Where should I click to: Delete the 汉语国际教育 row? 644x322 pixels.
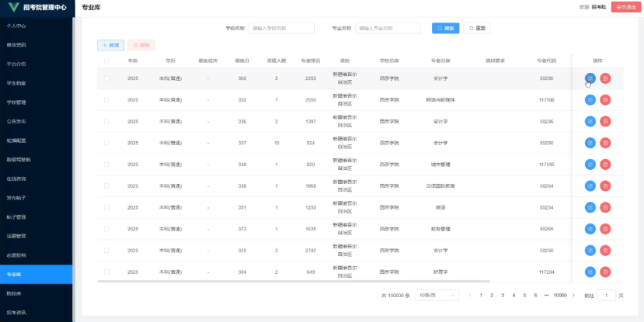tap(605, 185)
